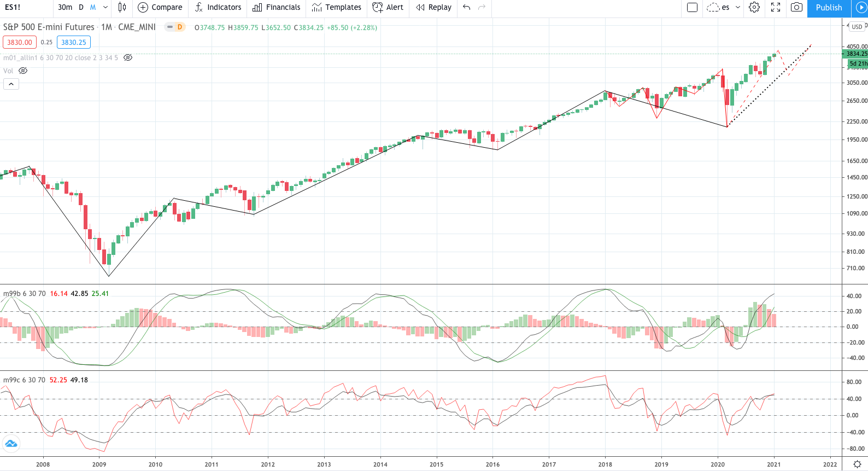Click the S&P 500 E-mini Futures title

[x=49, y=27]
